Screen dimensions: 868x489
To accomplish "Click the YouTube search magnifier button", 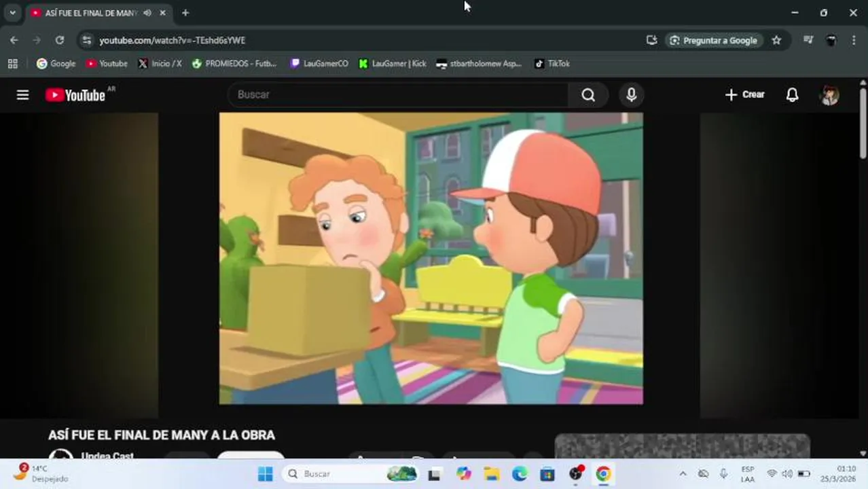I will [588, 95].
